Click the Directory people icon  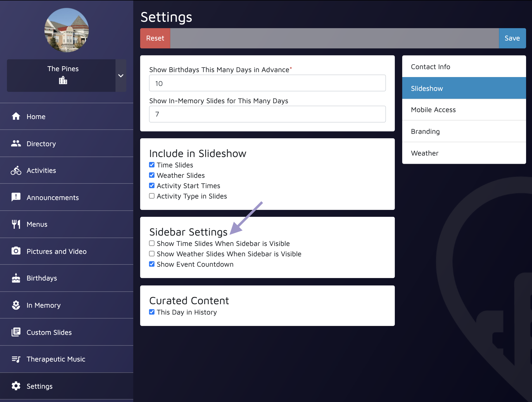[16, 143]
